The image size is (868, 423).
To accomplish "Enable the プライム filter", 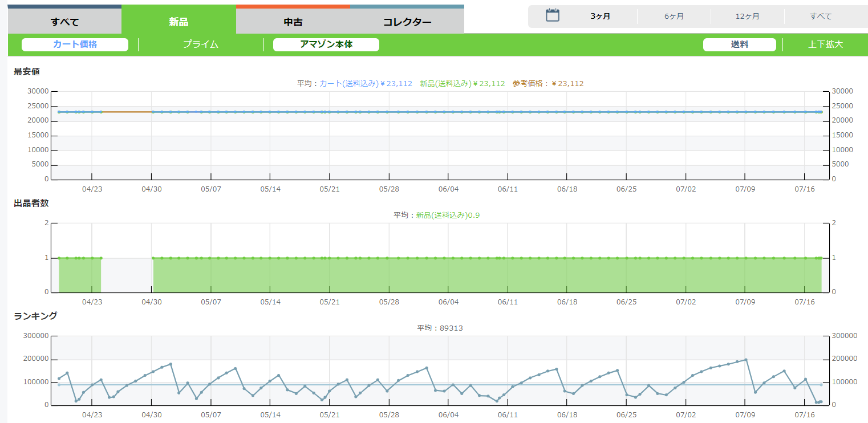I will pos(201,44).
